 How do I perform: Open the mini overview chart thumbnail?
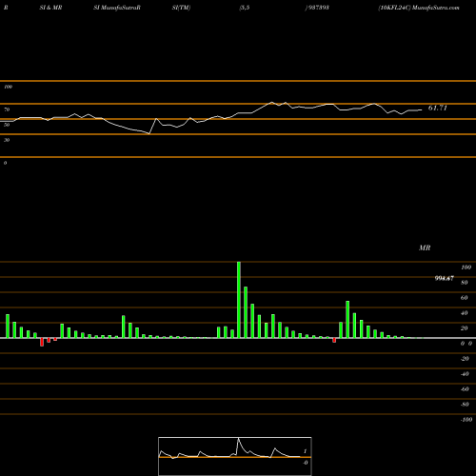point(235,456)
